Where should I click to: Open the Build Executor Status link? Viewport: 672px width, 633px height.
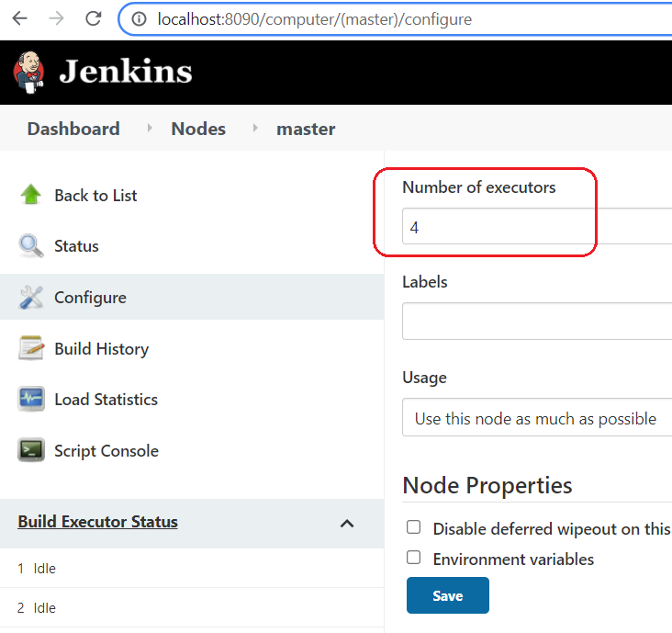point(97,522)
